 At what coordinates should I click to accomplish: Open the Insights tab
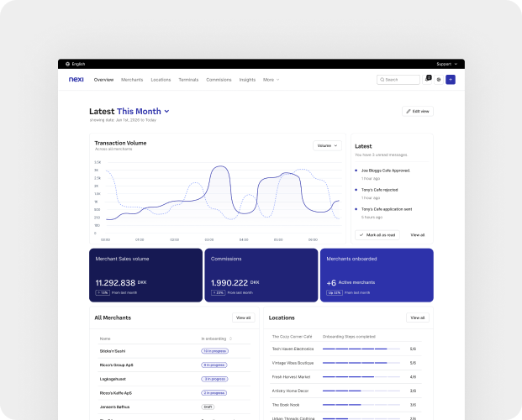(247, 80)
